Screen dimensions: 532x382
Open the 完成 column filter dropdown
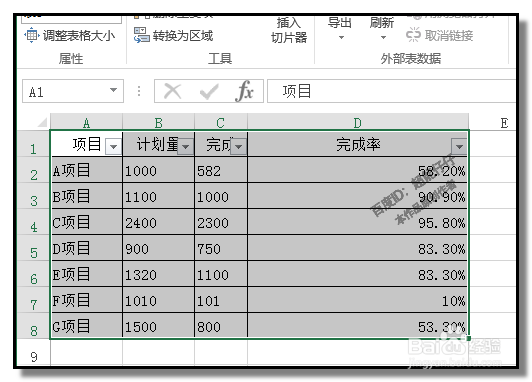tap(239, 147)
